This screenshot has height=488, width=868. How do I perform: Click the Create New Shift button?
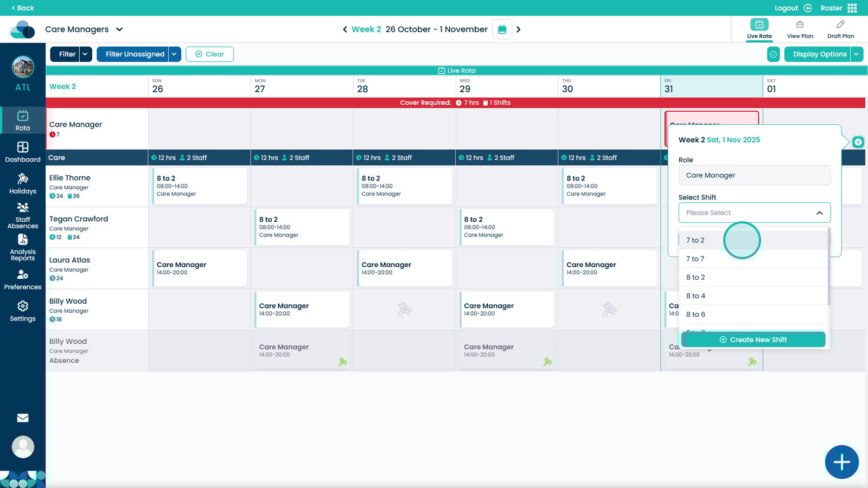(753, 339)
